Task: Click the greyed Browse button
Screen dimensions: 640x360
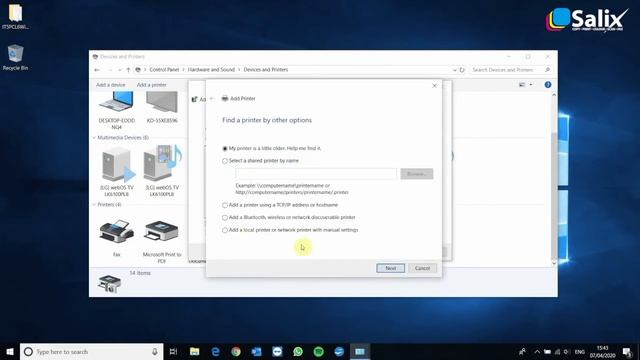Action: point(417,174)
